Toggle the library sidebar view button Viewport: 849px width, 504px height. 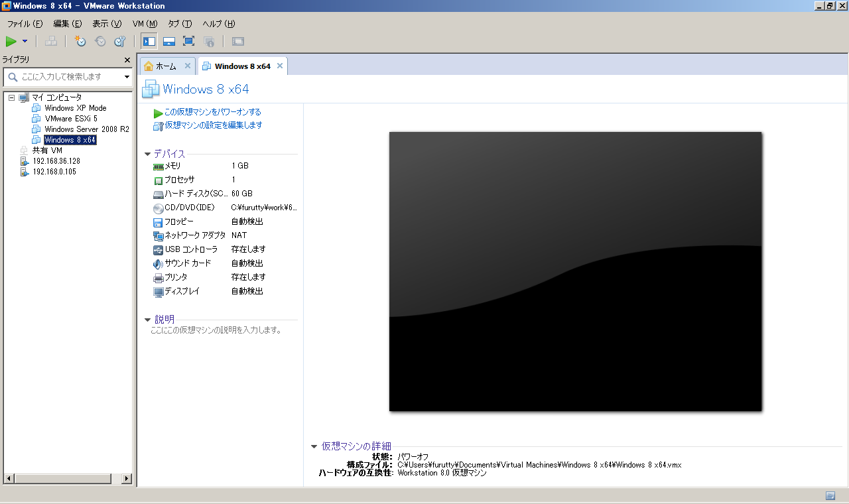coord(149,41)
